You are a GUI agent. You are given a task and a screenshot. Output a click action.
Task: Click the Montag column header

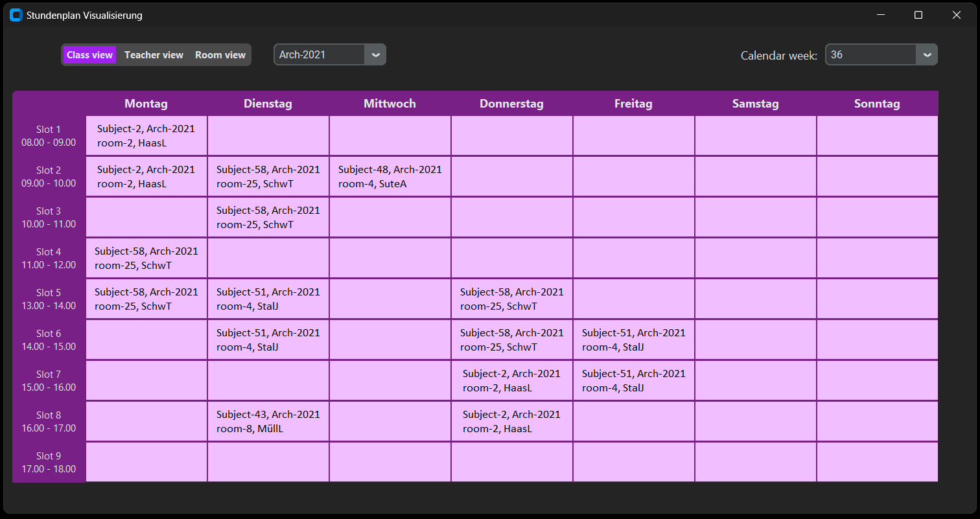(146, 104)
